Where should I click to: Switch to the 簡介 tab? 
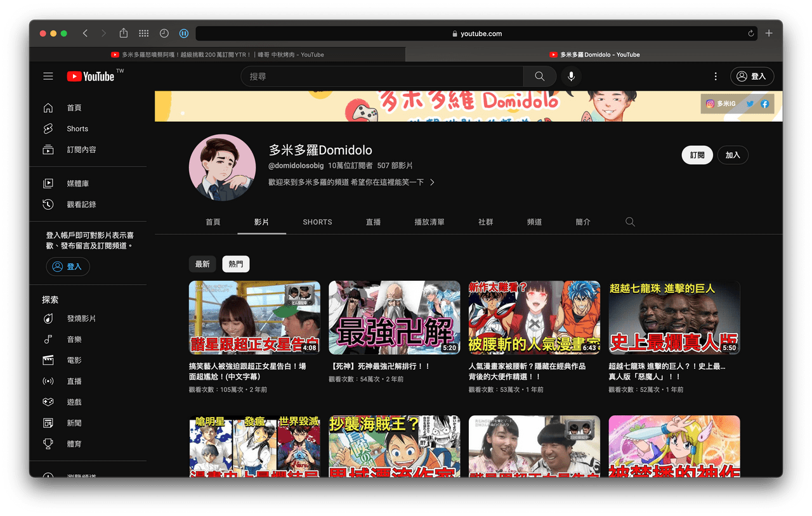[x=583, y=222]
